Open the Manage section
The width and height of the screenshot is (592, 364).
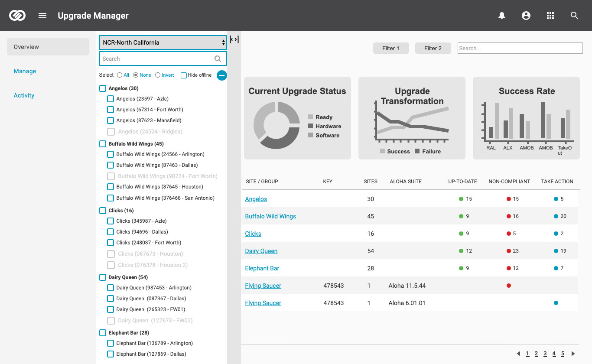pyautogui.click(x=25, y=71)
